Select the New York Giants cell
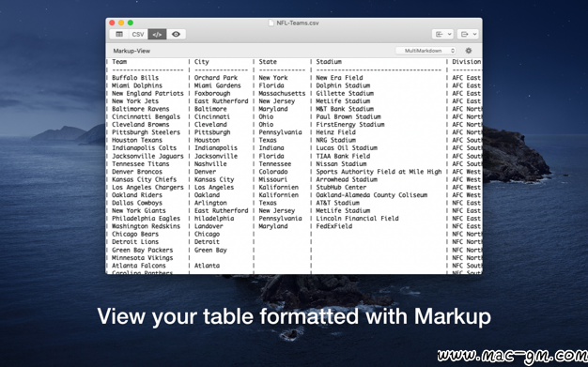 pyautogui.click(x=139, y=210)
